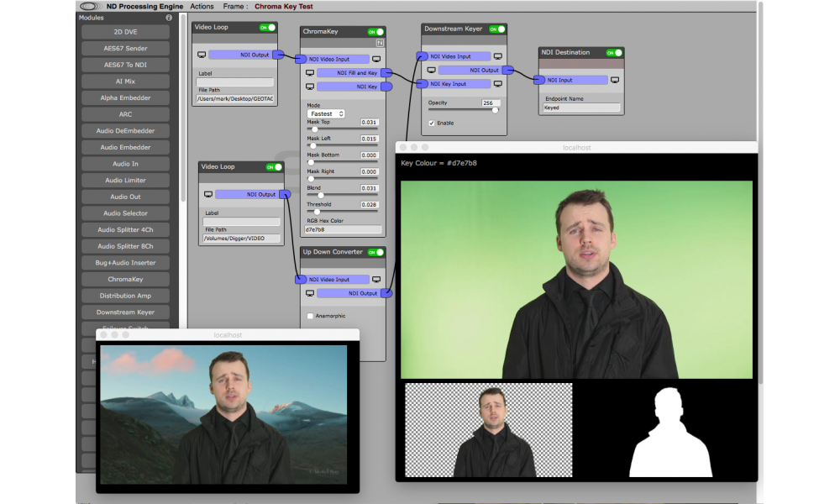Click the monitor icon next to NDI Fill and Key
The image size is (840, 504).
pos(309,73)
